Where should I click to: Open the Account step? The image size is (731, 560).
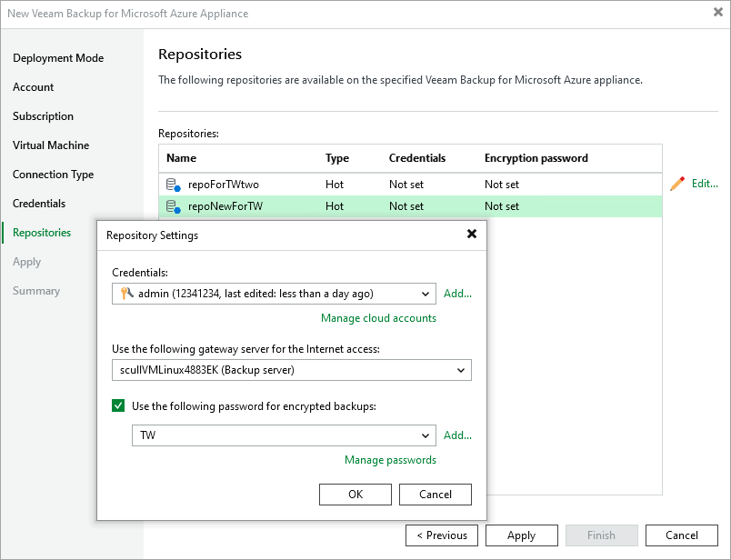[x=33, y=87]
